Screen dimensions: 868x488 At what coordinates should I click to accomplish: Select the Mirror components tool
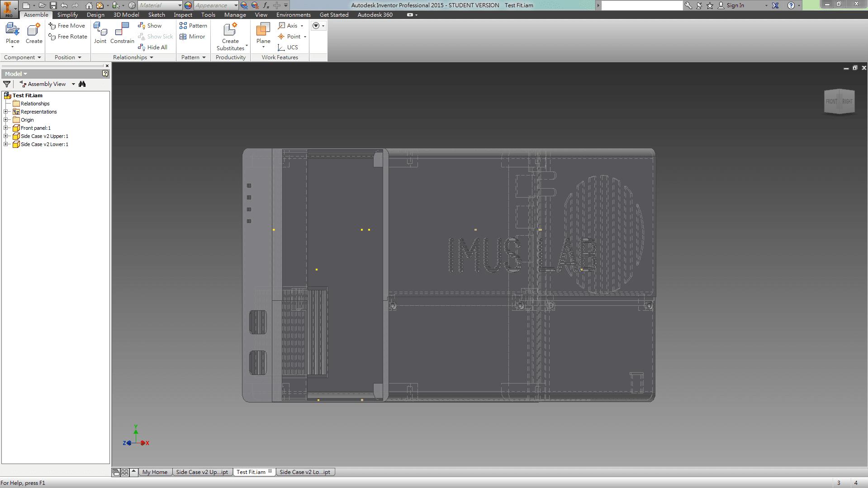point(192,37)
